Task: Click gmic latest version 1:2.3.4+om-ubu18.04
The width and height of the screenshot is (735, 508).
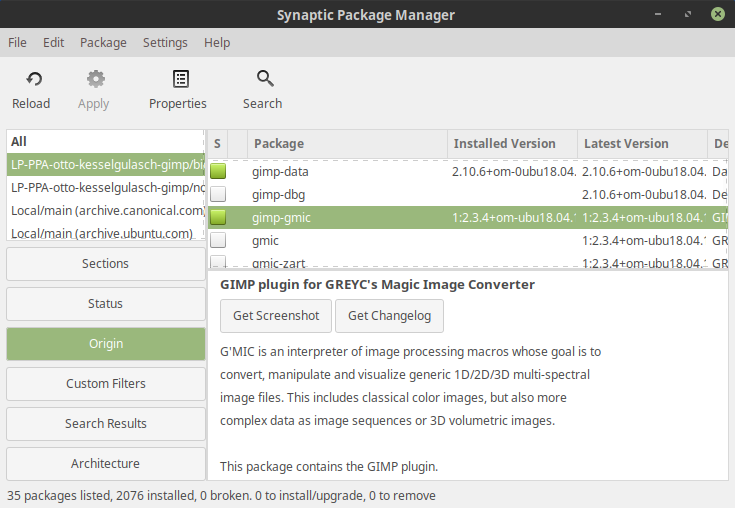Action: pyautogui.click(x=644, y=240)
